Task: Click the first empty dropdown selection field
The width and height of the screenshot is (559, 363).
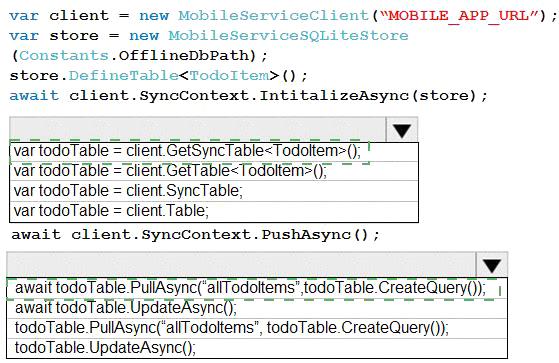Action: click(x=198, y=129)
